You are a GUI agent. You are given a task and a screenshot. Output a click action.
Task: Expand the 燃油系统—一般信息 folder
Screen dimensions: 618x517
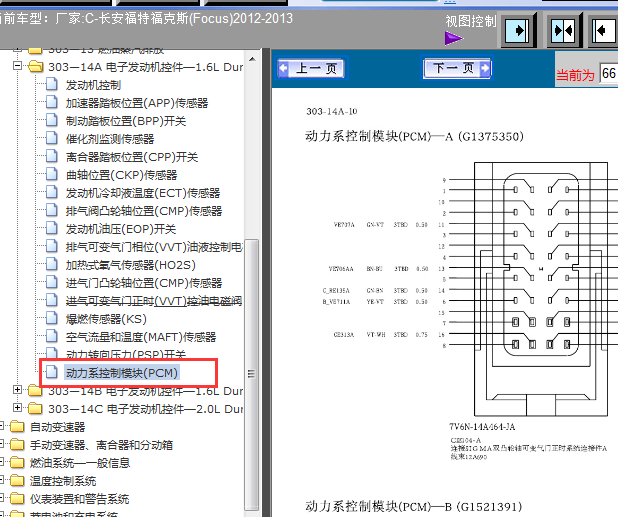tap(1, 461)
